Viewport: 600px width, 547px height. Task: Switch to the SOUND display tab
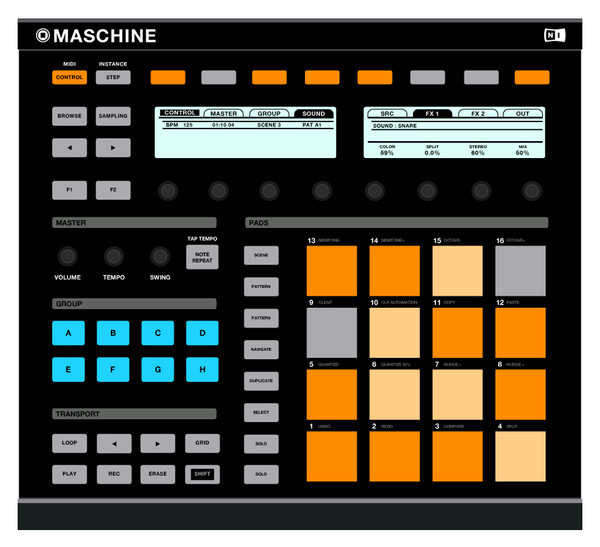[314, 114]
